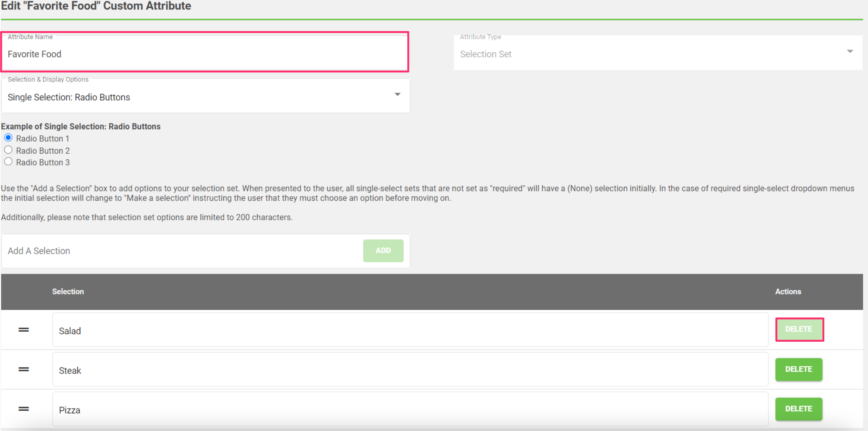868x431 pixels.
Task: Delete the Steak selection
Action: (799, 369)
